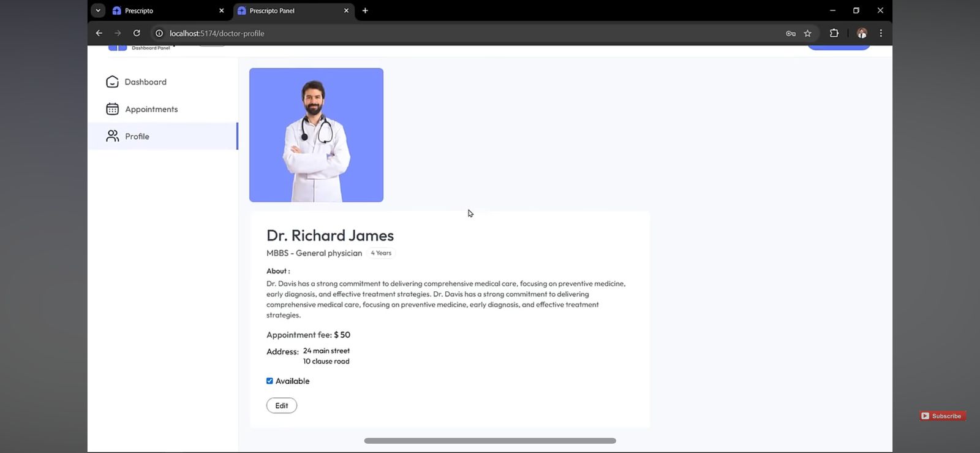Open the browser extensions menu
Screen dimensions: 980x453
(834, 33)
